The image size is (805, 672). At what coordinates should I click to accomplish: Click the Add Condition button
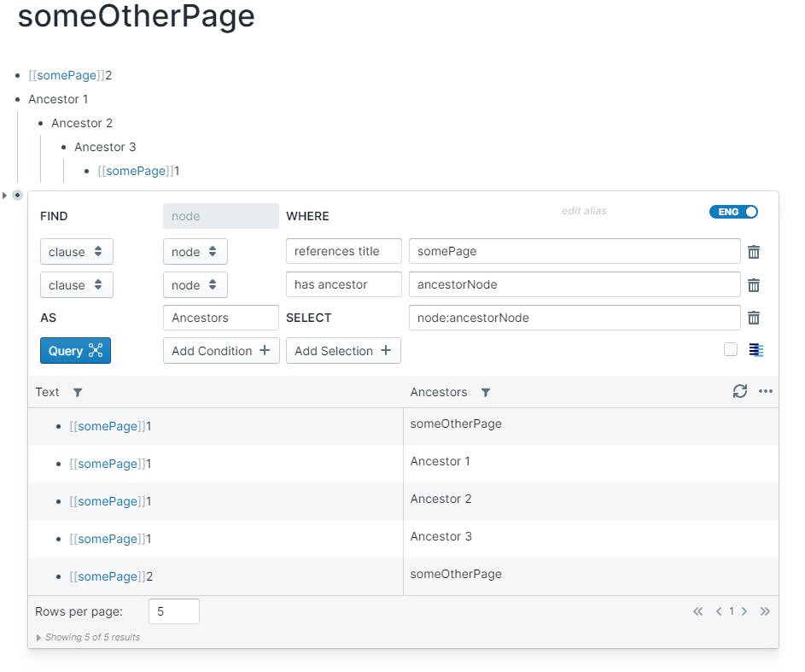221,351
